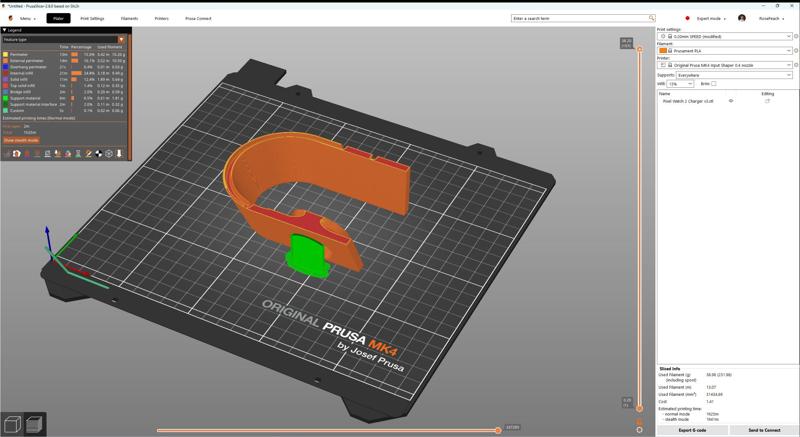Switch to layers preview icon
The width and height of the screenshot is (800, 437).
pyautogui.click(x=35, y=423)
